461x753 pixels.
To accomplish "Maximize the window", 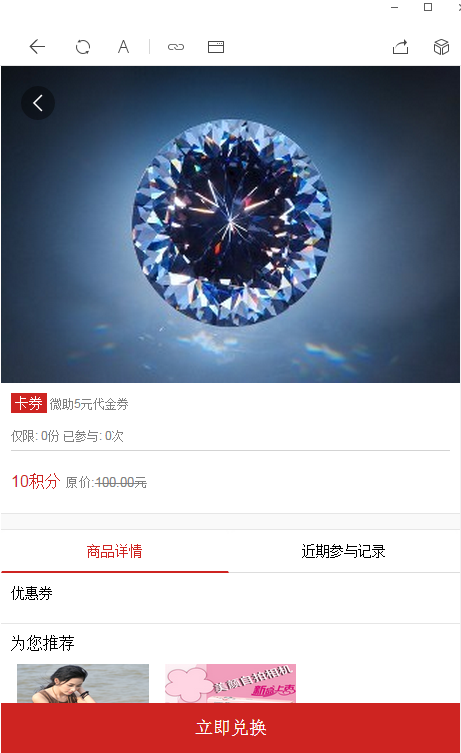I will [428, 7].
